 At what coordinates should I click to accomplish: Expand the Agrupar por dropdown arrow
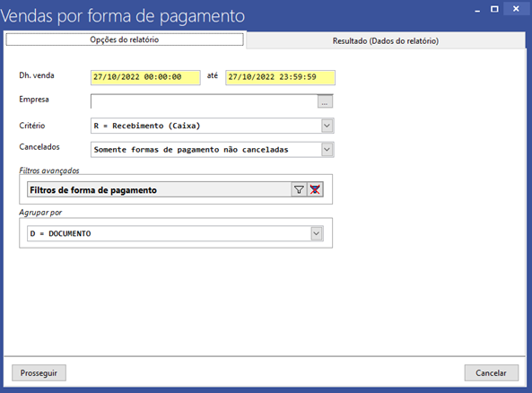point(316,233)
